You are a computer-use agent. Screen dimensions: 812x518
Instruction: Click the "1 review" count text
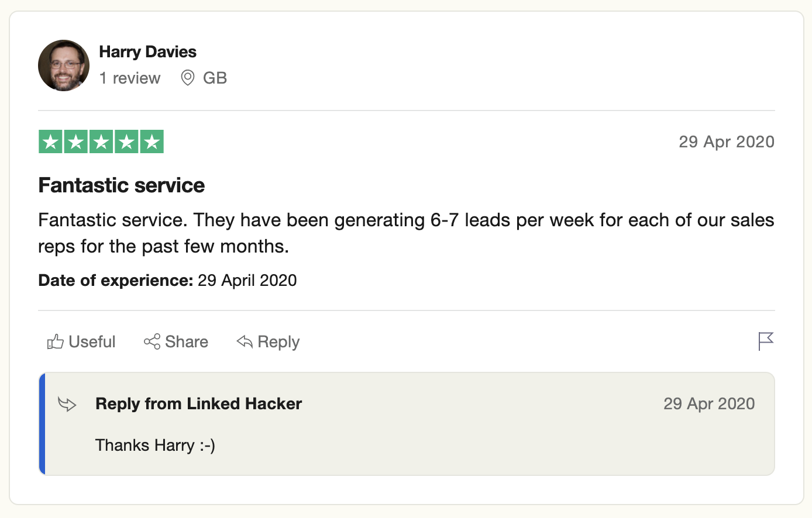pos(130,78)
